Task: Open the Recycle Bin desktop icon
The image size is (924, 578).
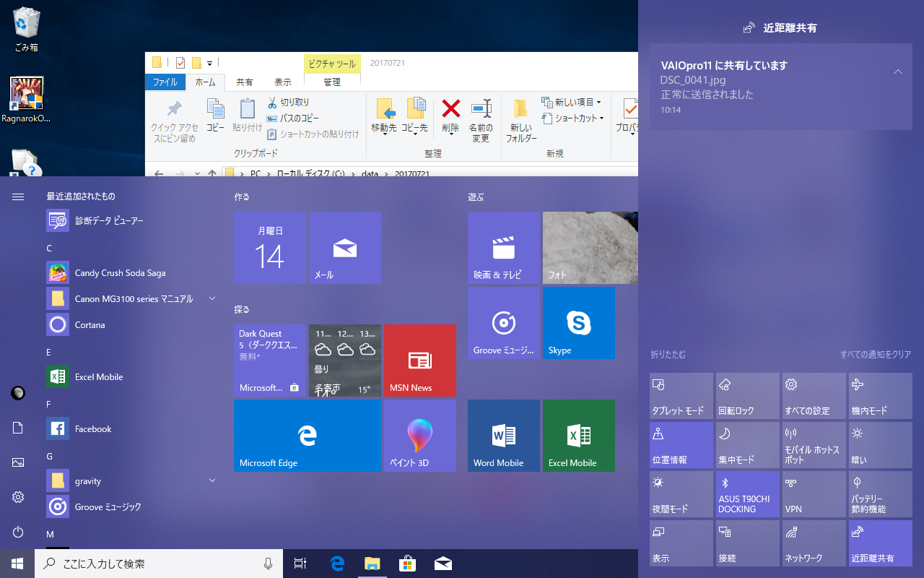Action: [x=27, y=29]
